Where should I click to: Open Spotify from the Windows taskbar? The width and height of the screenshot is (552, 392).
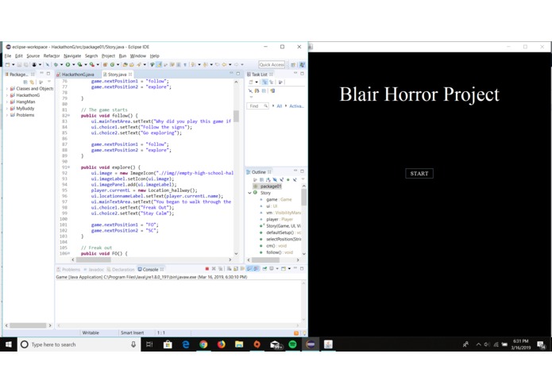(x=292, y=344)
